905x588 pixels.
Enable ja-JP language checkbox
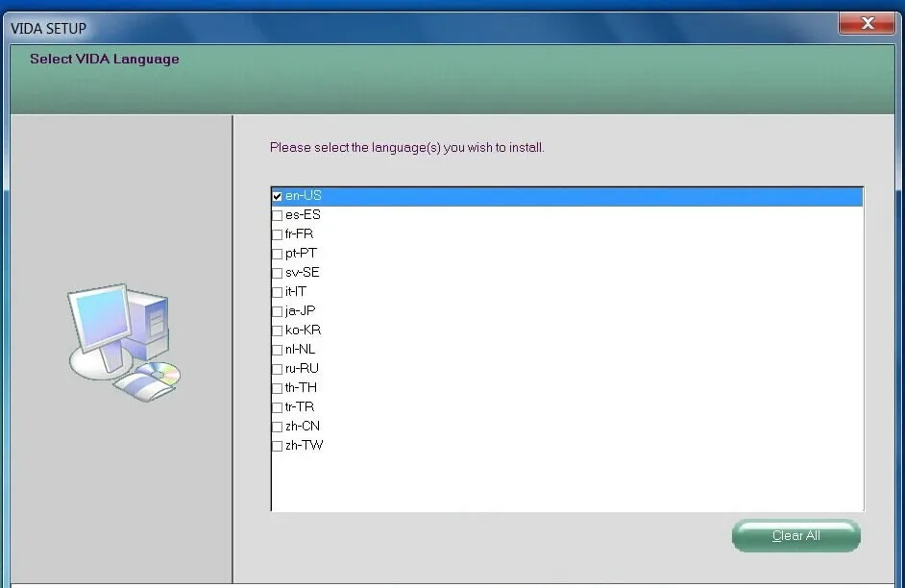tap(277, 311)
